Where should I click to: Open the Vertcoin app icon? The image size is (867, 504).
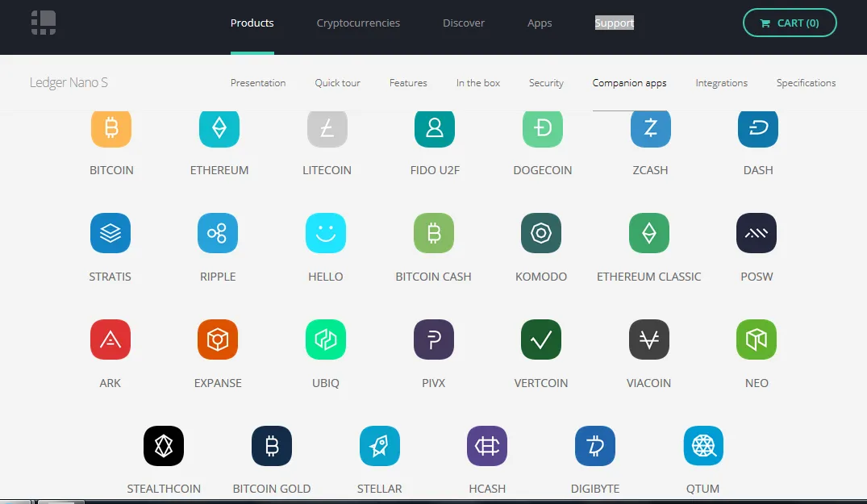pyautogui.click(x=541, y=339)
